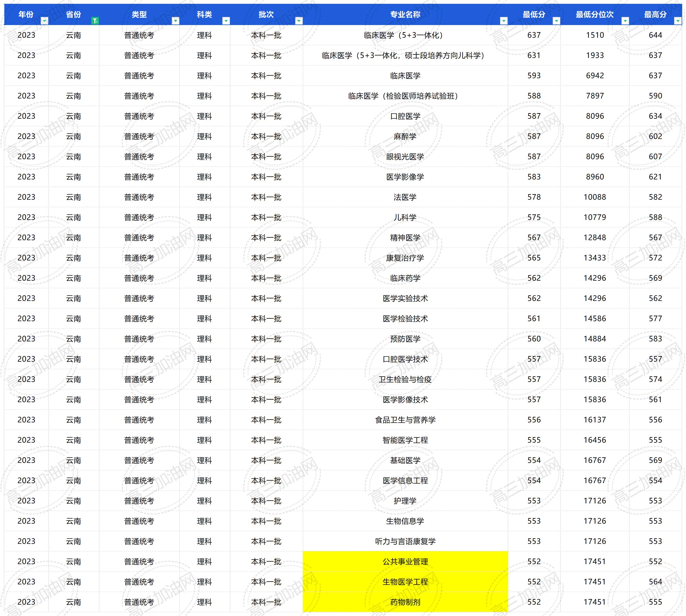Click the highlighted 公共事业管理 cell
The image size is (686, 616).
click(x=405, y=562)
